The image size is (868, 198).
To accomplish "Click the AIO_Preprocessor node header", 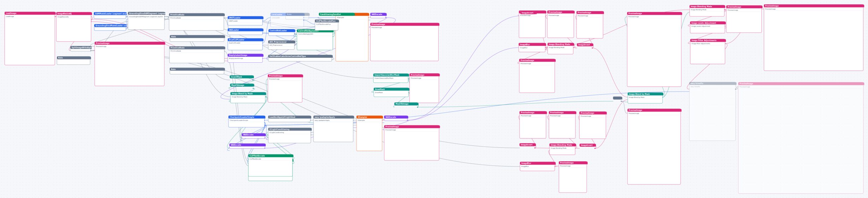I will coord(282,42).
